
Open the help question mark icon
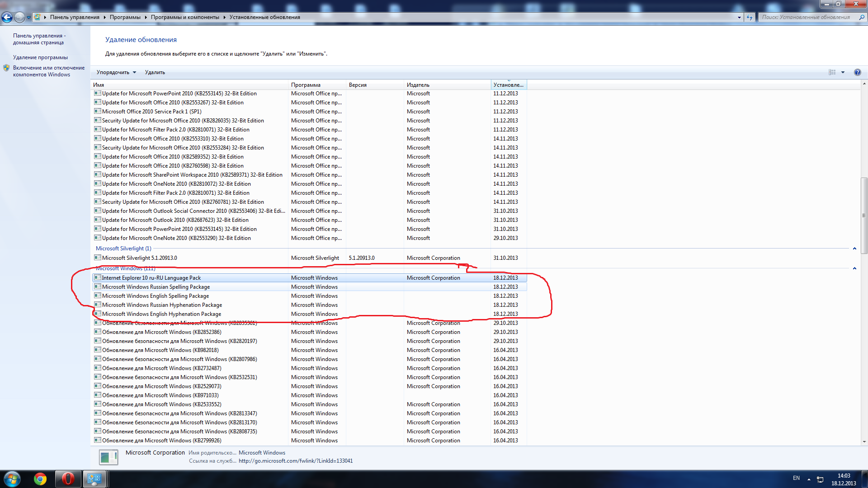click(x=857, y=72)
